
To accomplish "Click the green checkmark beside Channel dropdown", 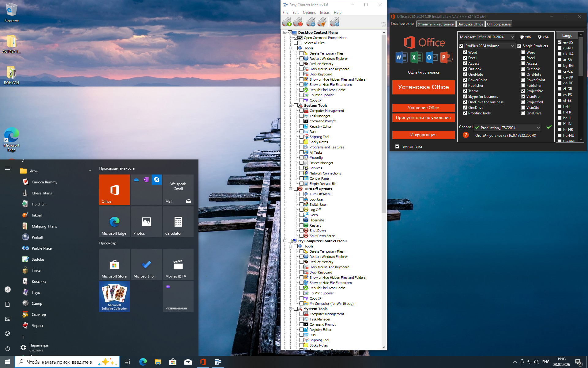I will tap(549, 127).
